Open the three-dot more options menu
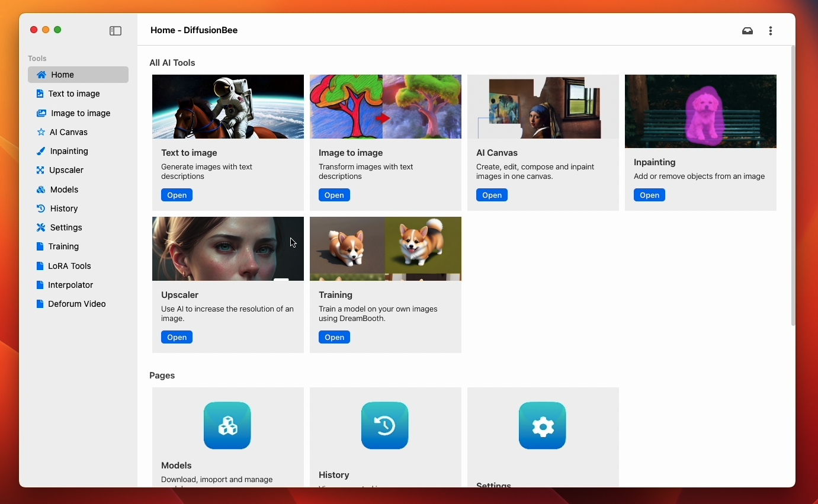The image size is (818, 504). point(771,31)
